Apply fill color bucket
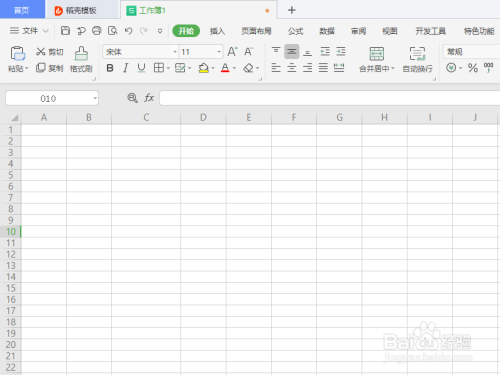The image size is (500, 375). coord(203,68)
